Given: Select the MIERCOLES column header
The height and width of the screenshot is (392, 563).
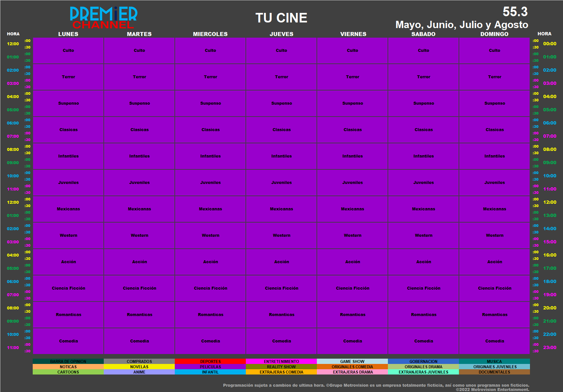Looking at the screenshot, I should (210, 34).
